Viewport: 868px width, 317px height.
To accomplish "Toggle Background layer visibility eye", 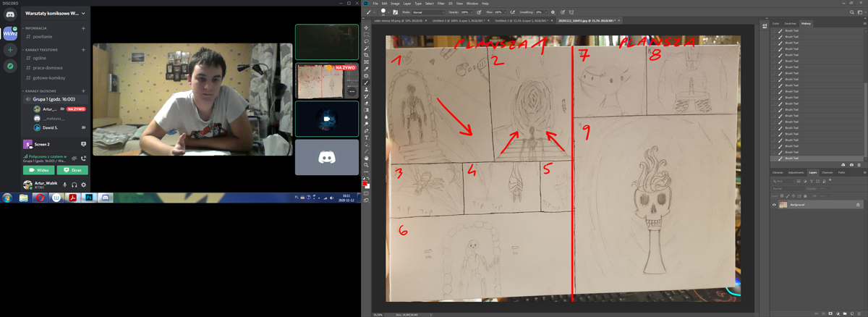I will pyautogui.click(x=774, y=205).
